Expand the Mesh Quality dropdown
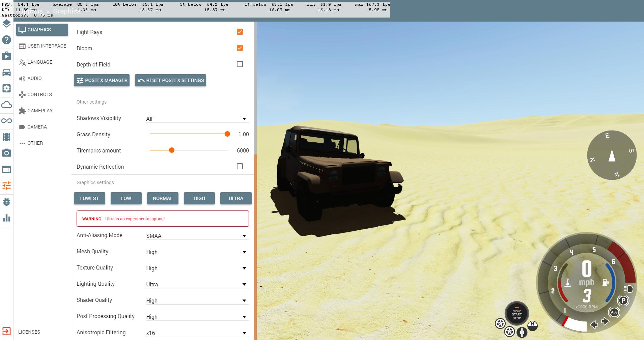The width and height of the screenshot is (644, 340). [x=197, y=252]
